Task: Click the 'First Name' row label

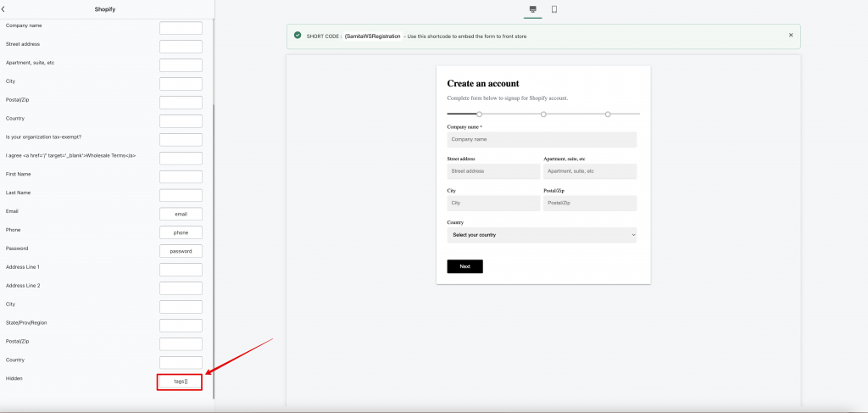Action: tap(19, 174)
